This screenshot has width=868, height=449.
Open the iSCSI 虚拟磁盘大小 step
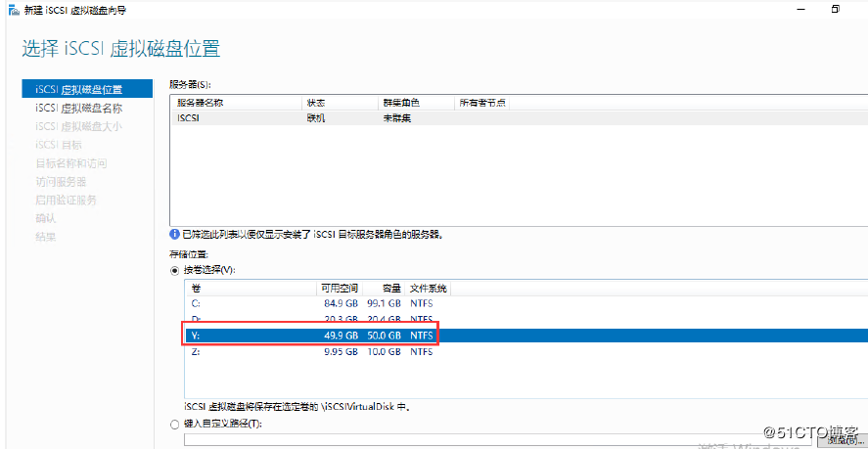[x=79, y=127]
